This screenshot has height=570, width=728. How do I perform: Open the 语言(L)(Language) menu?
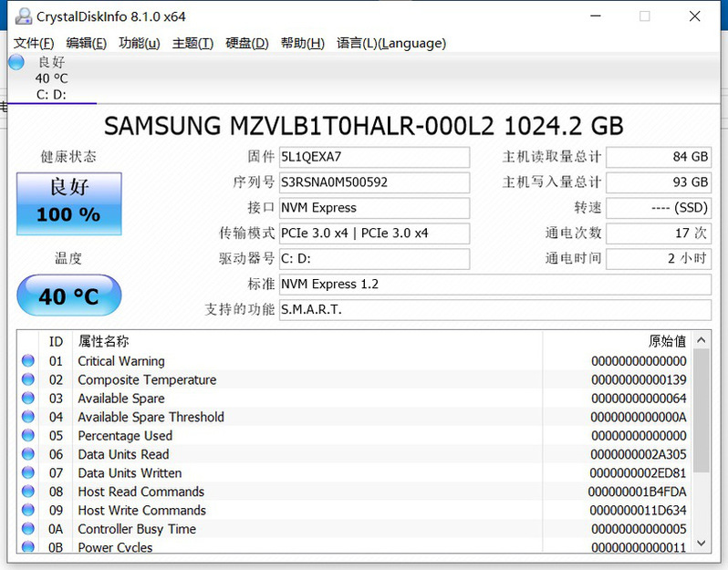click(391, 43)
